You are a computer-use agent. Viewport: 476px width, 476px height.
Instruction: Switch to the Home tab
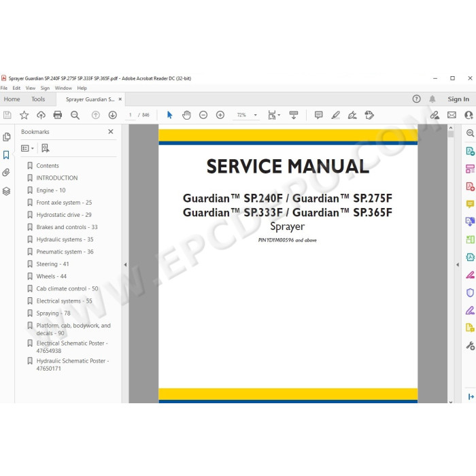12,99
